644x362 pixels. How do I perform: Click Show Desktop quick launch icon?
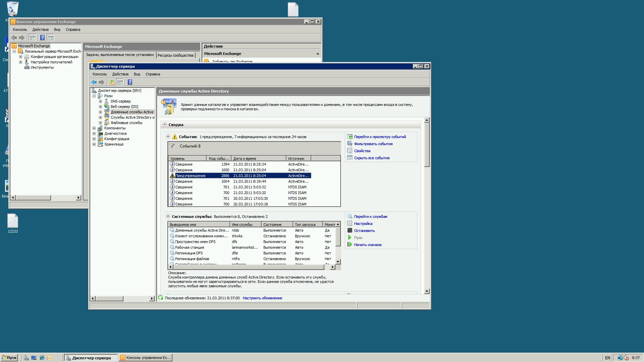click(34, 358)
